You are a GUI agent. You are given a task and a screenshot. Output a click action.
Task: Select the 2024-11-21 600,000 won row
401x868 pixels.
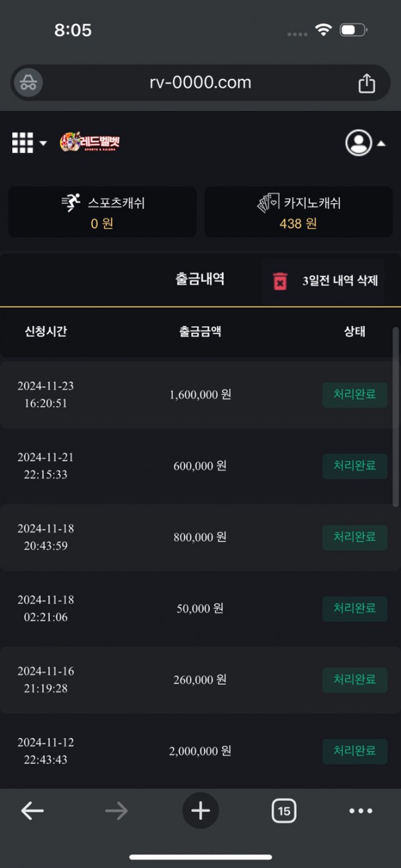[199, 466]
